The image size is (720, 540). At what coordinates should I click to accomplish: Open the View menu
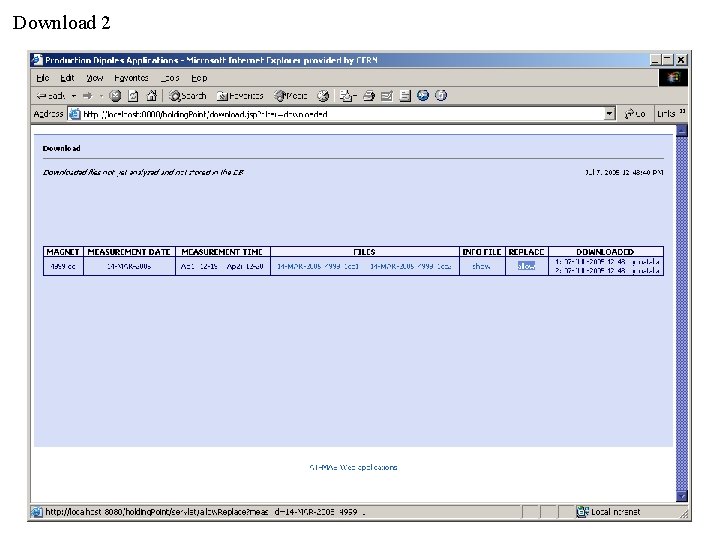pos(95,78)
